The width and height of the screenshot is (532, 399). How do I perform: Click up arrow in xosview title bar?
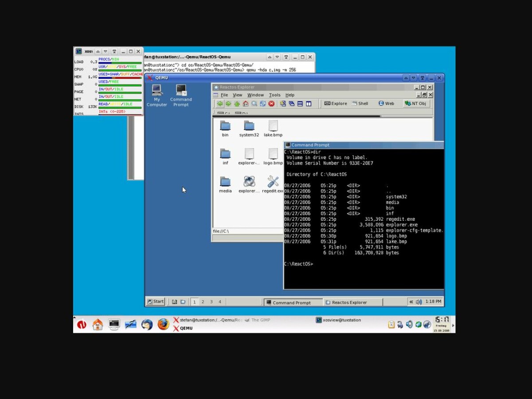(98, 51)
